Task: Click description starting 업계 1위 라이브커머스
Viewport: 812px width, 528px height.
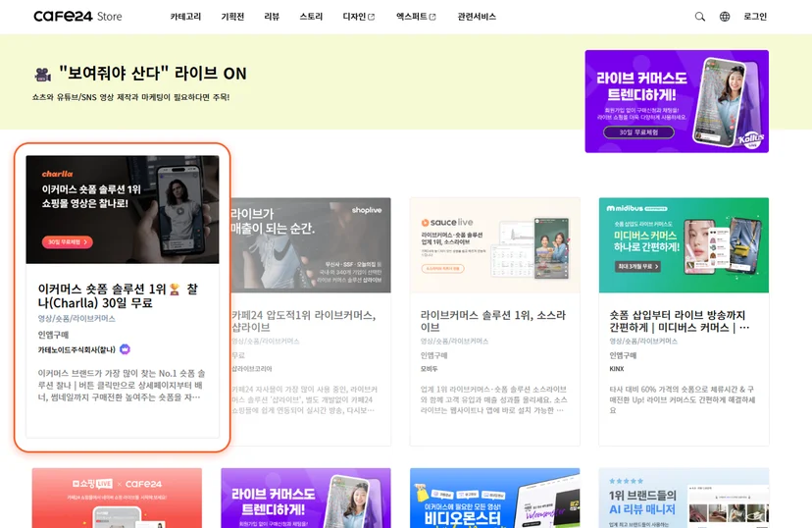Action: [x=493, y=399]
